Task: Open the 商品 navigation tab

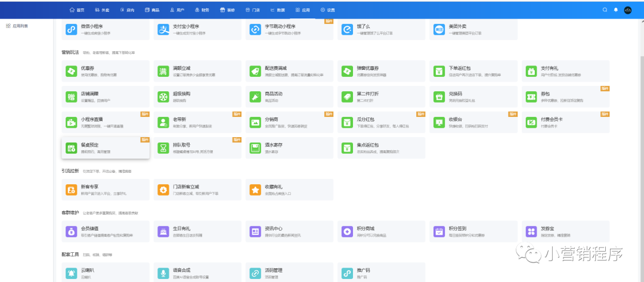Action: 152,10
